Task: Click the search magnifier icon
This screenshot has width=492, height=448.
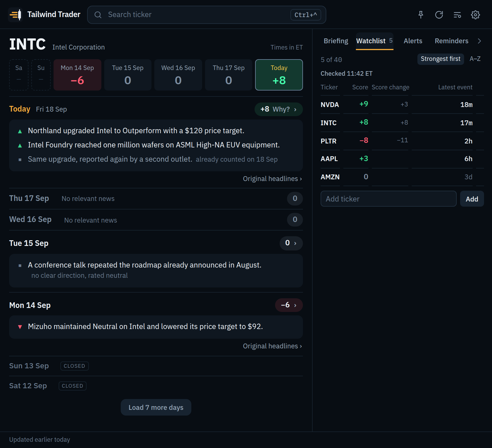Action: click(98, 15)
